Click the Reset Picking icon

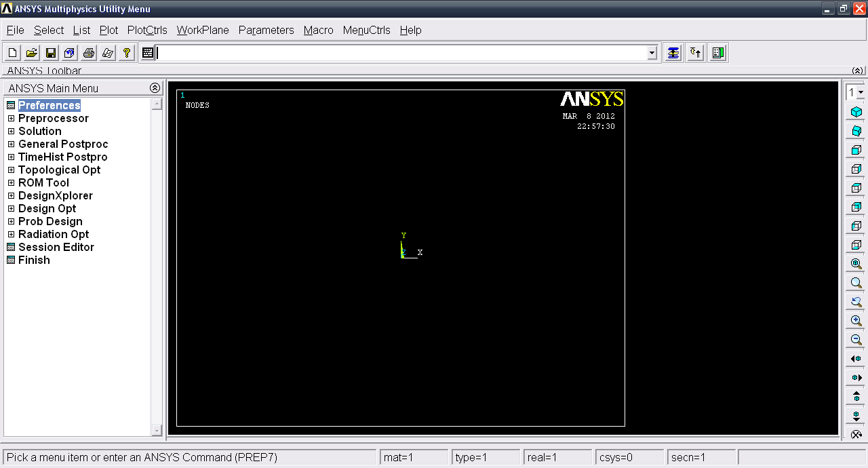tap(695, 53)
